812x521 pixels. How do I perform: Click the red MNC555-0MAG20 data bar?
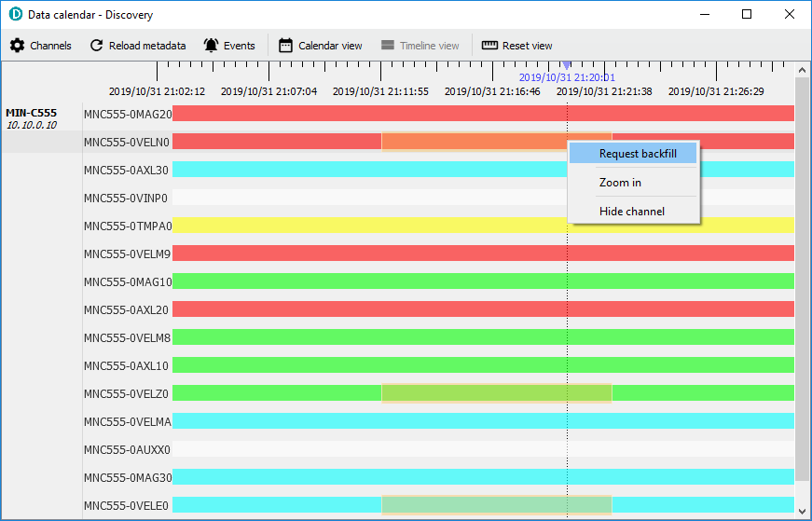(483, 114)
